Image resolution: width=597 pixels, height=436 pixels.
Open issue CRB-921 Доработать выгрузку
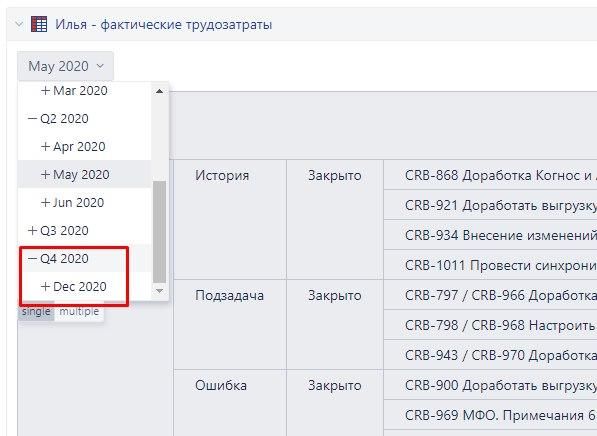point(501,206)
